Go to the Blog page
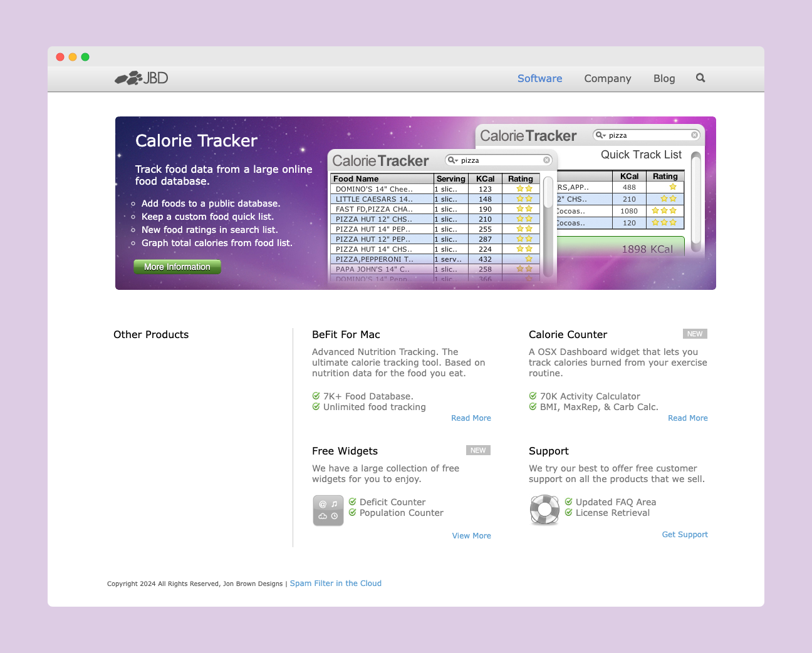This screenshot has width=812, height=653. pyautogui.click(x=664, y=78)
